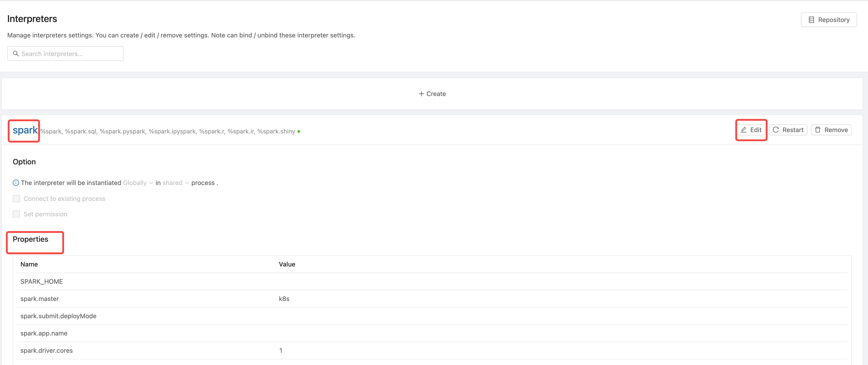The image size is (868, 365).
Task: Click the Option section heading
Action: [x=24, y=162]
